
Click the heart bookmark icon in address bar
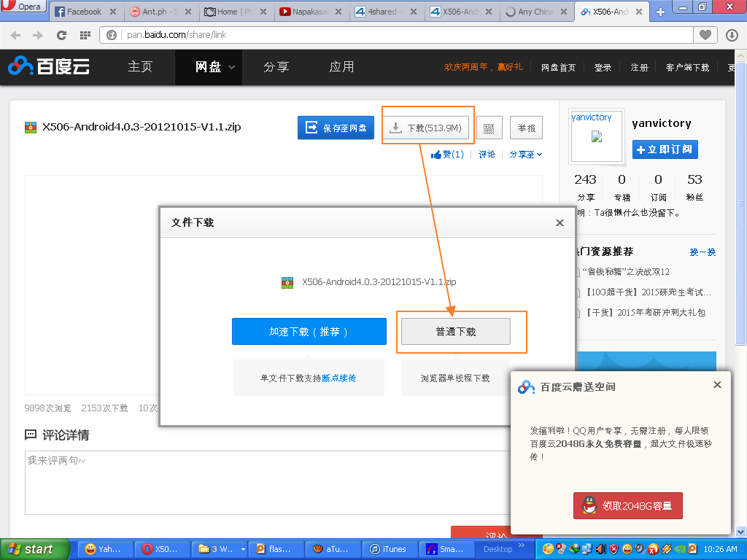[x=705, y=35]
